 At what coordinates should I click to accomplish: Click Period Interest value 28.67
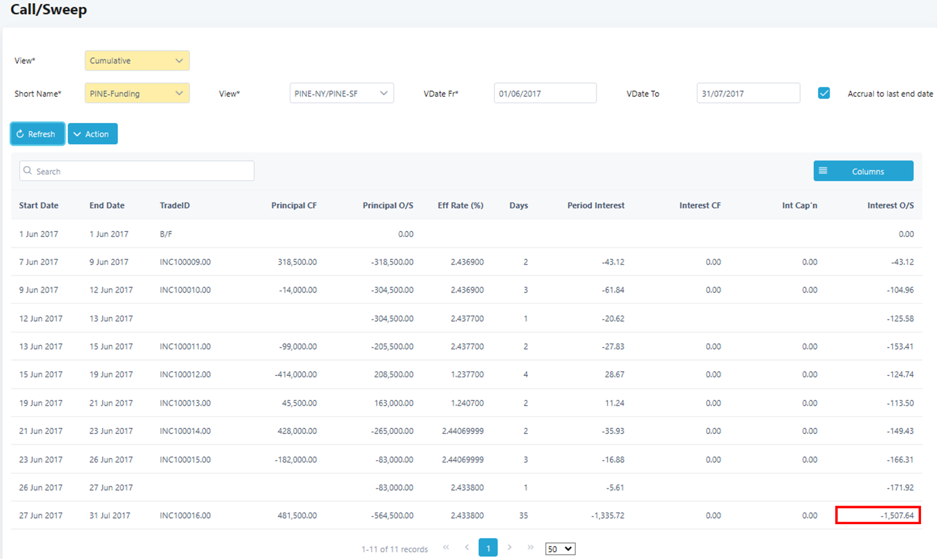(614, 374)
